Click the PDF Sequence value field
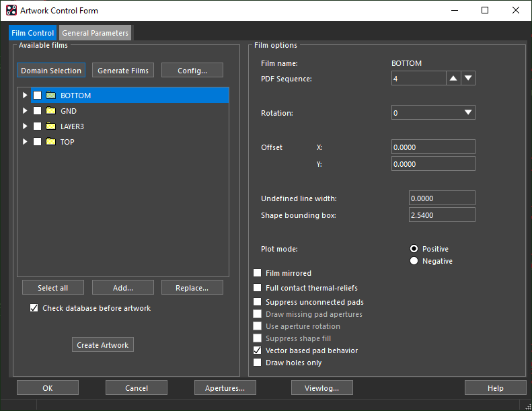 [x=419, y=79]
